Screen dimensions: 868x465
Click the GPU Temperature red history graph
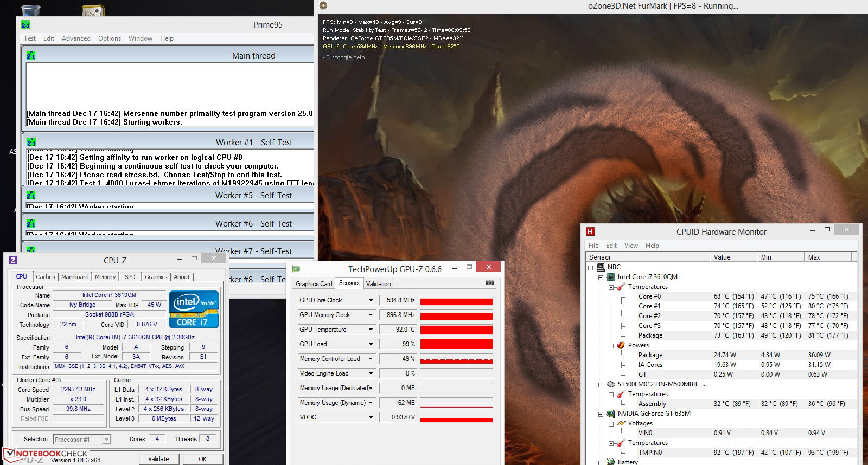tap(456, 330)
